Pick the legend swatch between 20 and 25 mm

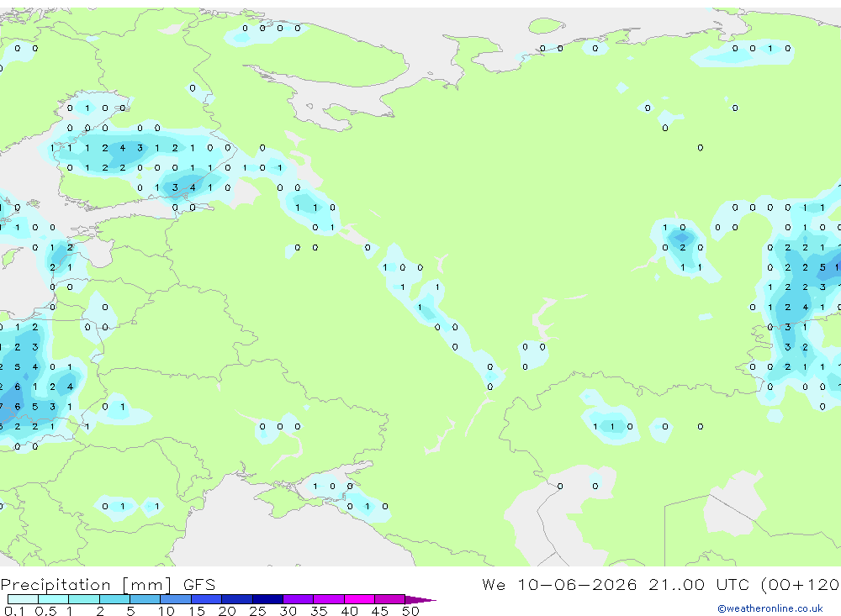tap(237, 599)
